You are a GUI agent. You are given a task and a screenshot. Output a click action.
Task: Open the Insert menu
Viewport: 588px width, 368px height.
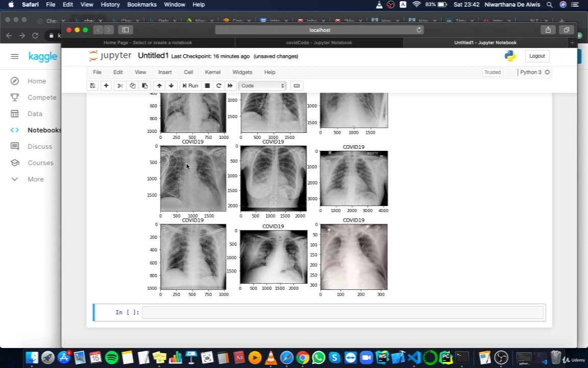point(165,72)
